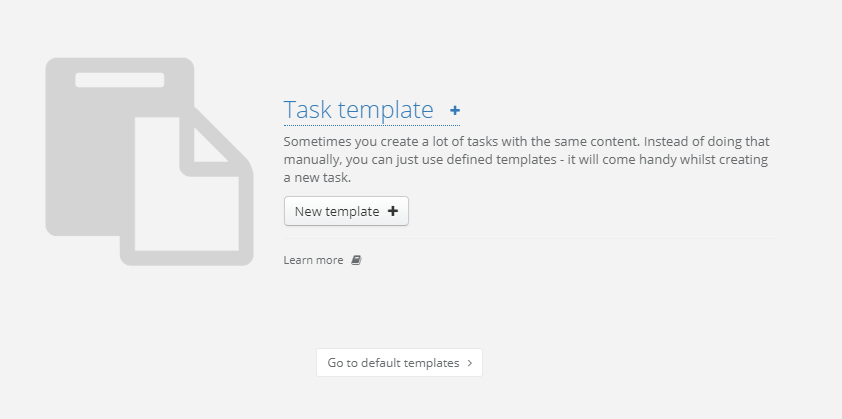The image size is (842, 419).
Task: Click the template description paragraph
Action: point(526,160)
